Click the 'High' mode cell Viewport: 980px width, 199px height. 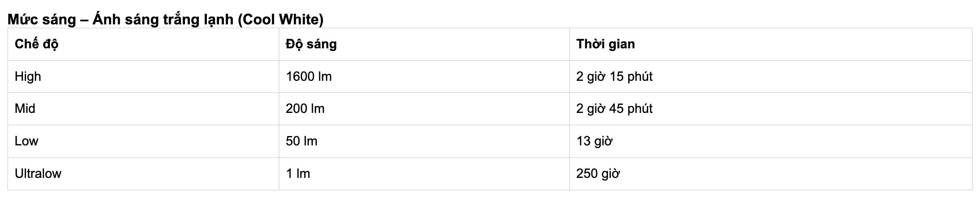(x=28, y=76)
